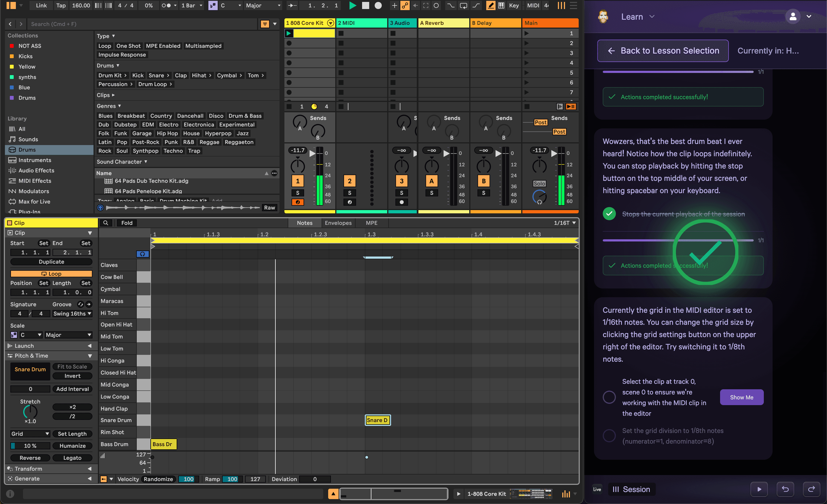Solo the 3 Audio track

coord(401,193)
